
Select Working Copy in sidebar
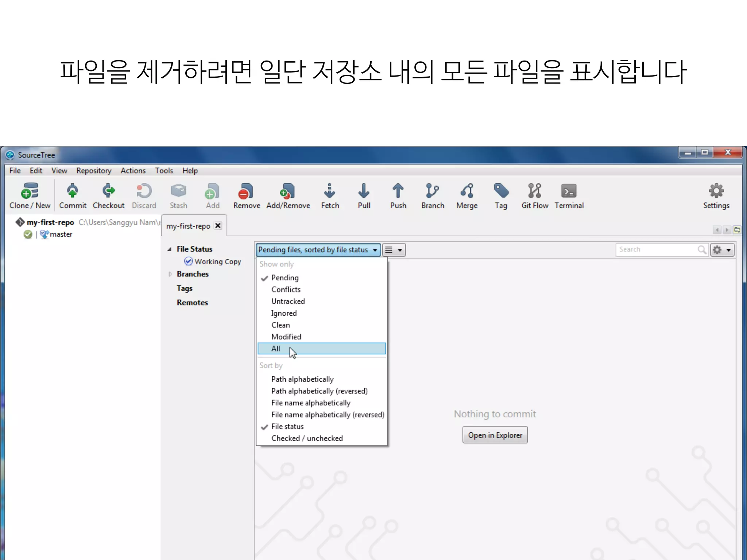(x=213, y=261)
